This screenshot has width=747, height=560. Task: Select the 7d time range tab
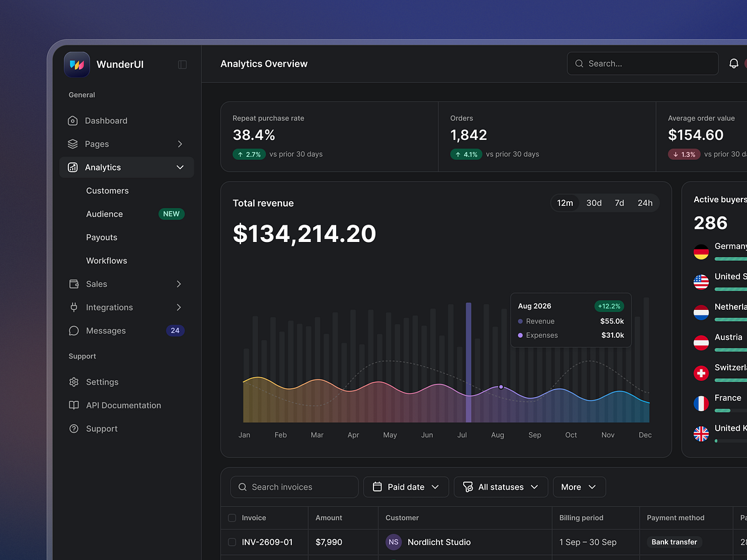(x=619, y=203)
